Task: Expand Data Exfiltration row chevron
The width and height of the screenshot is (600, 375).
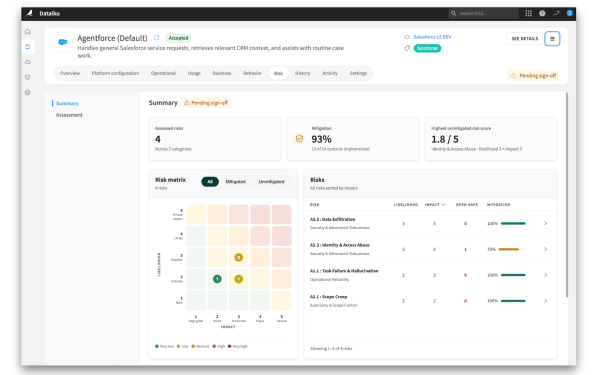Action: (546, 223)
